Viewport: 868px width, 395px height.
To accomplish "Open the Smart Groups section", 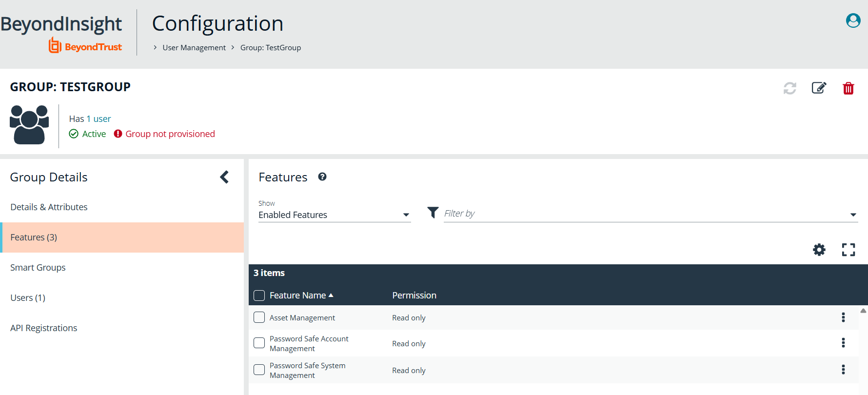I will point(38,268).
